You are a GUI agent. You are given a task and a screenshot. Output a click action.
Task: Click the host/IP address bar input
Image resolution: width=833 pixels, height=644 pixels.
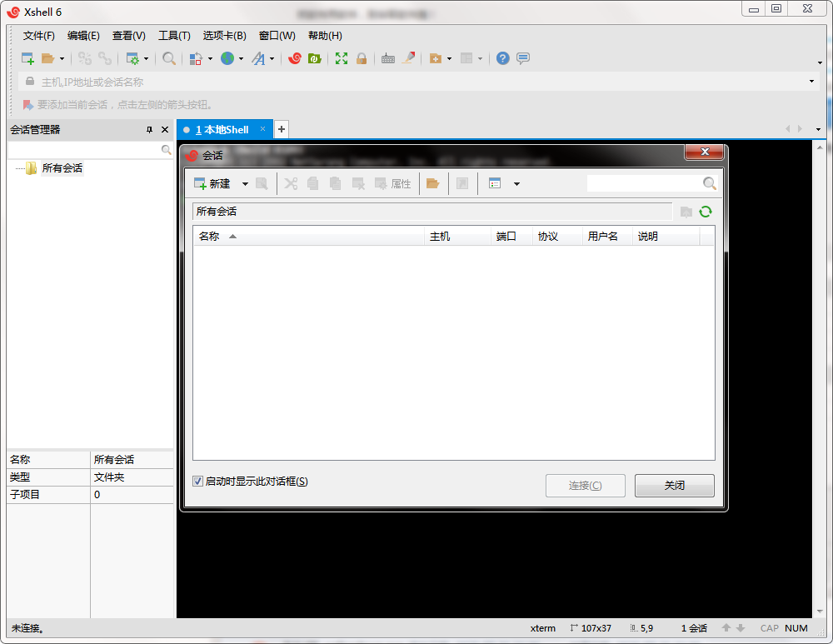[420, 82]
